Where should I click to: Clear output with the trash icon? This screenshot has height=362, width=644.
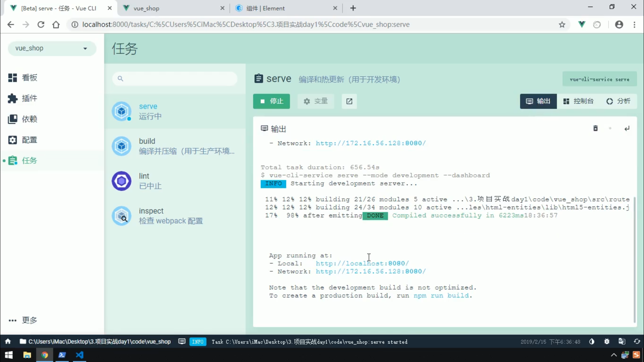click(x=595, y=128)
